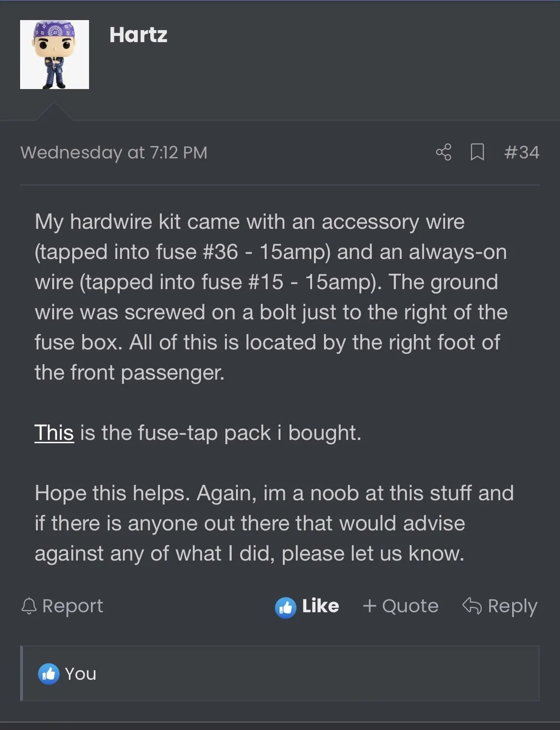Open the "You" reactions list
560x730 pixels.
(80, 674)
